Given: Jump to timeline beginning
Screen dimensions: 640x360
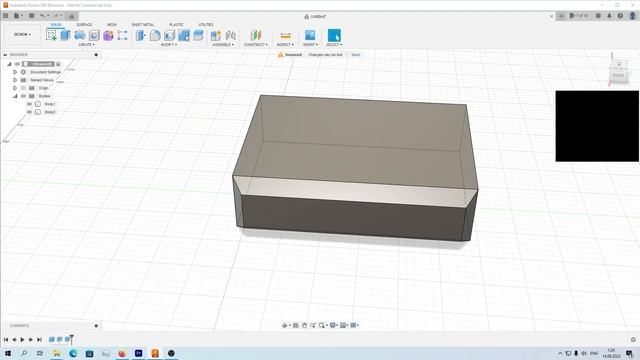Looking at the screenshot, I should pyautogui.click(x=6, y=339).
